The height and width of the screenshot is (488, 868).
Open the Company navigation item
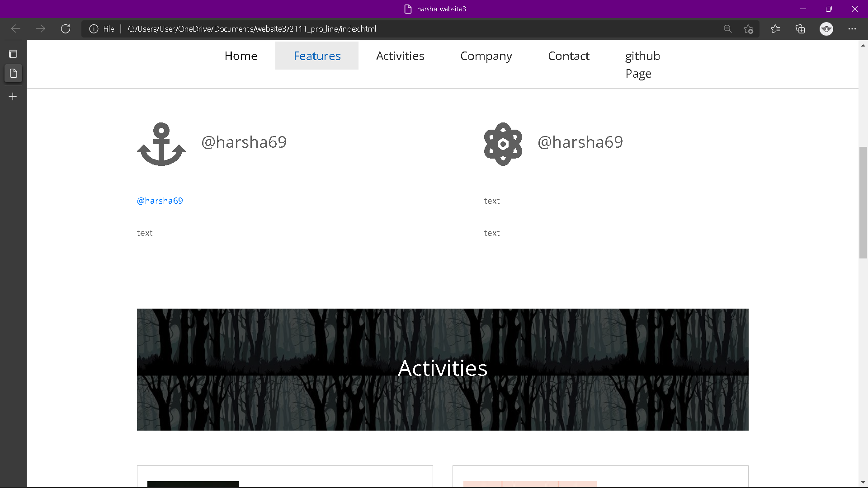pyautogui.click(x=486, y=56)
